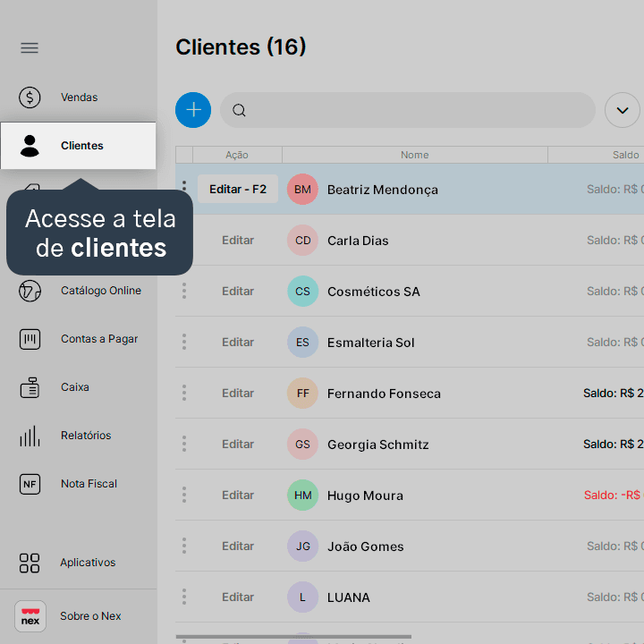The width and height of the screenshot is (644, 644).
Task: Click the Vendas dollar icon
Action: click(30, 97)
